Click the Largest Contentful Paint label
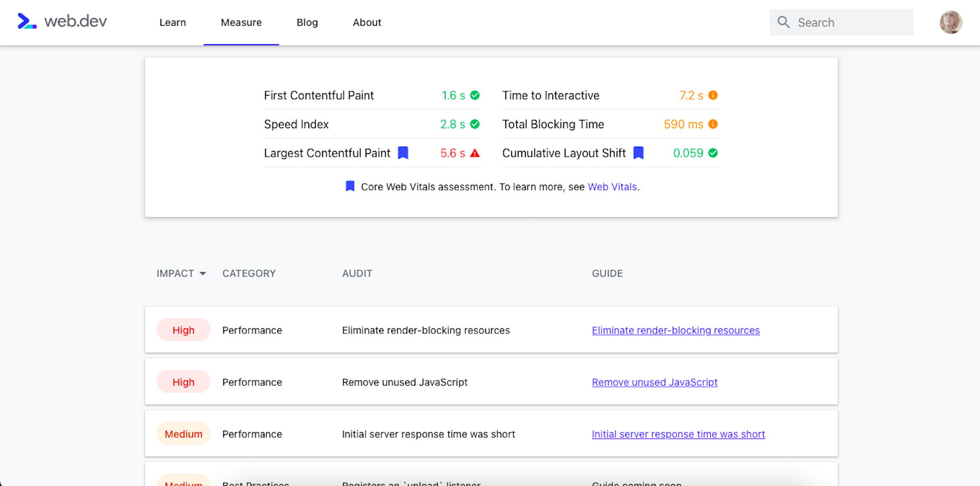Viewport: 980px width, 486px height. tap(327, 153)
